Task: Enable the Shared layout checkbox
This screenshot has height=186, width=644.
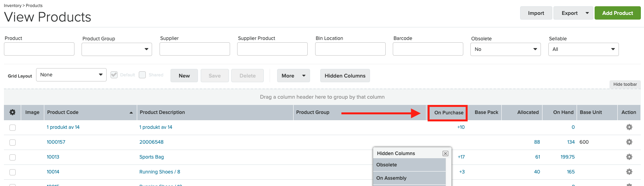Action: point(142,75)
